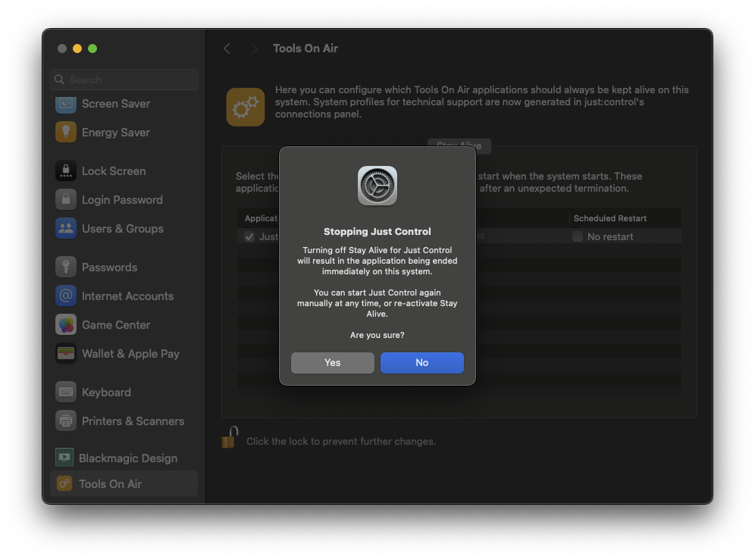The image size is (755, 560).
Task: Focus the Search field
Action: [x=124, y=80]
